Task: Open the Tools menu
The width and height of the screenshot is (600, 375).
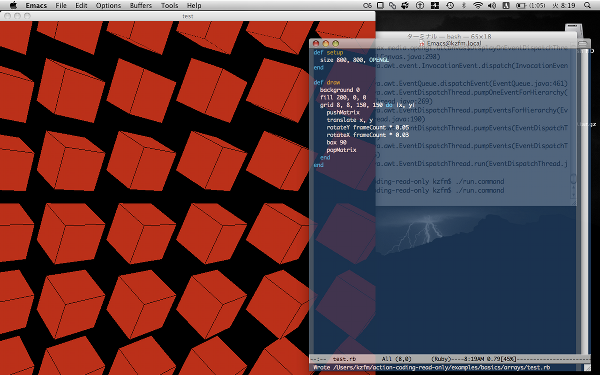Action: 170,5
